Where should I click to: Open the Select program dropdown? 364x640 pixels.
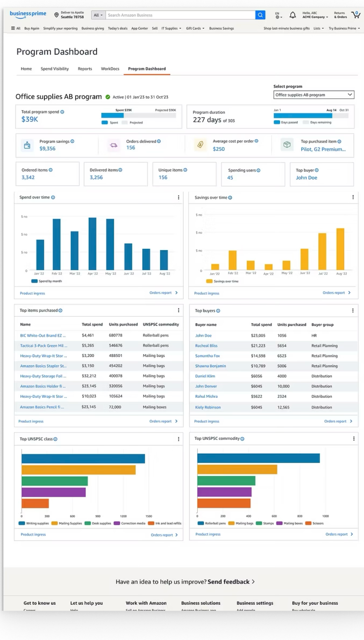tap(314, 95)
